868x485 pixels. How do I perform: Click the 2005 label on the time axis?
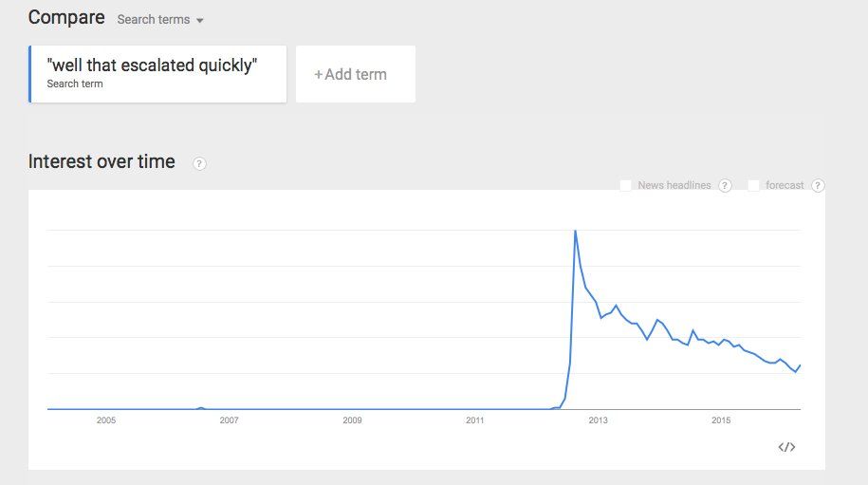click(x=105, y=420)
